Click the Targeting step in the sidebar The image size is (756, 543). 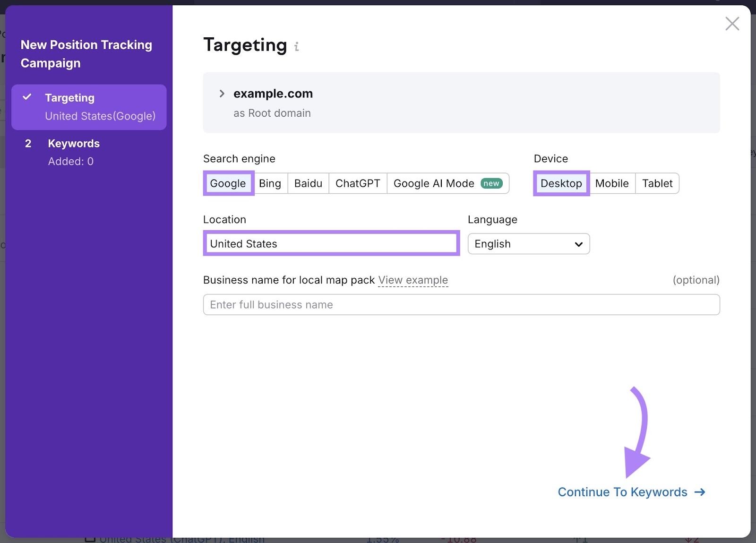(x=70, y=97)
